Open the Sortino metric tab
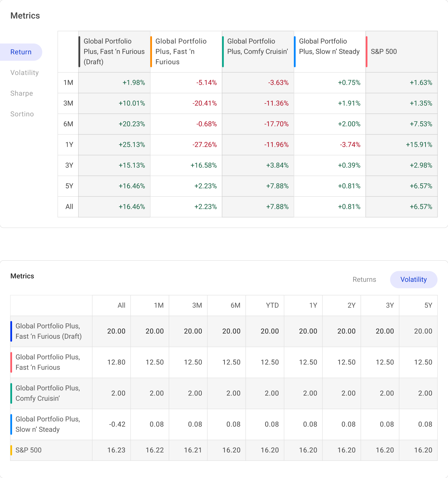 (x=22, y=114)
